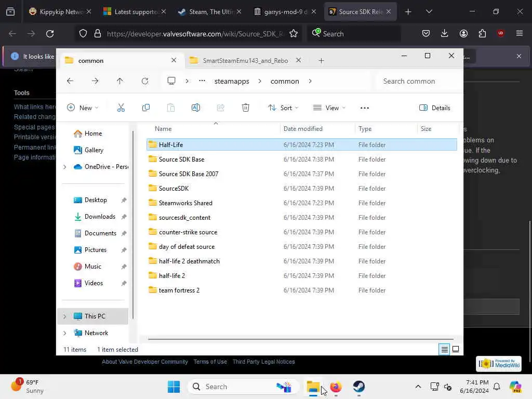Viewport: 532px width, 399px height.
Task: Select the sourcesdk_content folder
Action: [302, 218]
